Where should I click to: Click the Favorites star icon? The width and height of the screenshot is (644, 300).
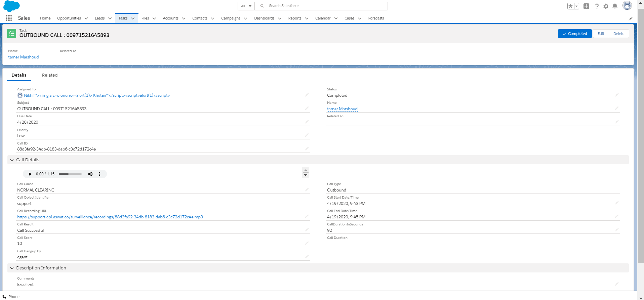click(570, 6)
